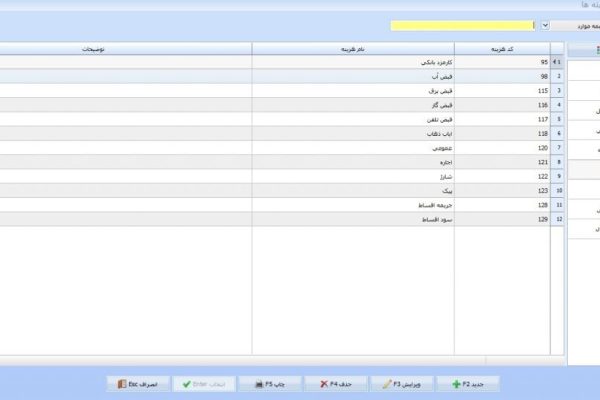The width and height of the screenshot is (600, 400).
Task: Click row header number 9
Action: 557,176
